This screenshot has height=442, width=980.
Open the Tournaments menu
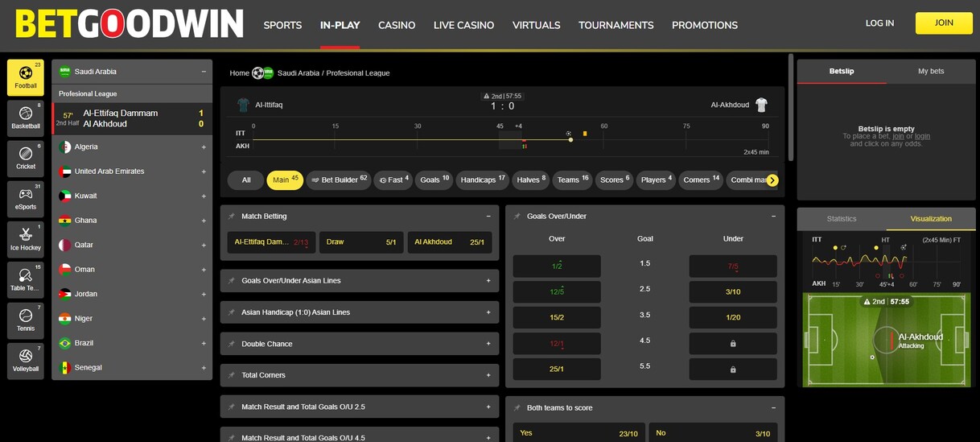pyautogui.click(x=616, y=25)
